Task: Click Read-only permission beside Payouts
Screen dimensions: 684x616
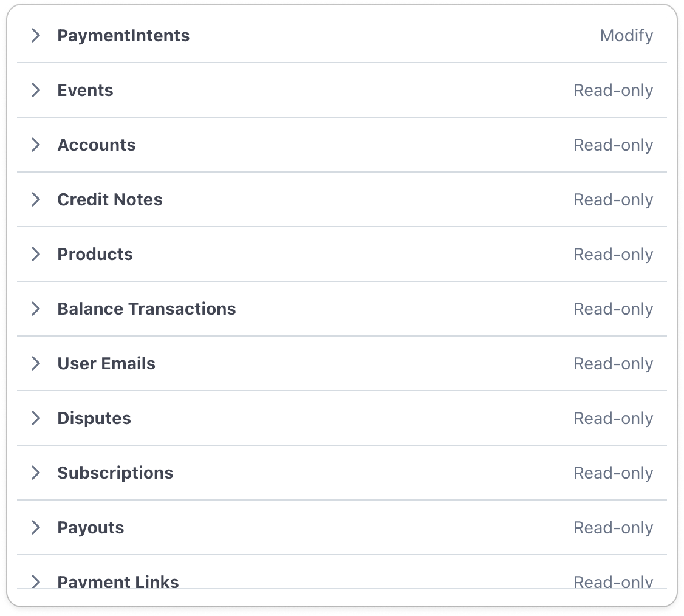Action: [613, 527]
